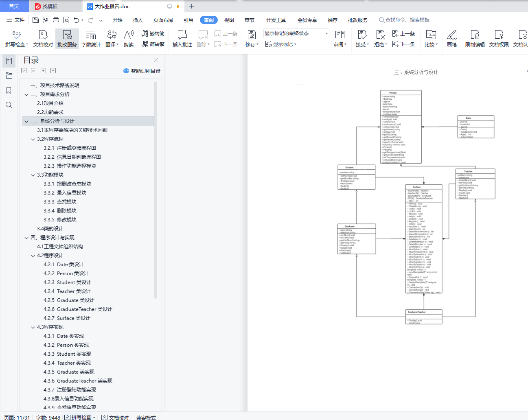Click the redo arrow icon
This screenshot has height=420, width=528.
click(x=90, y=20)
